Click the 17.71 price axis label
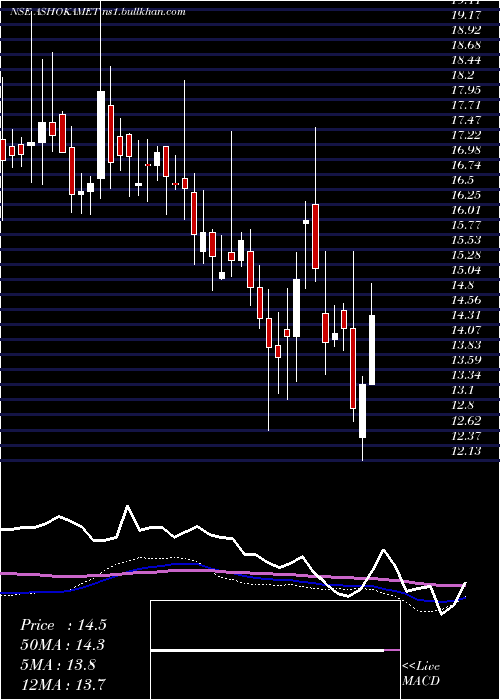Screen dimensions: 500x700 pos(466,105)
